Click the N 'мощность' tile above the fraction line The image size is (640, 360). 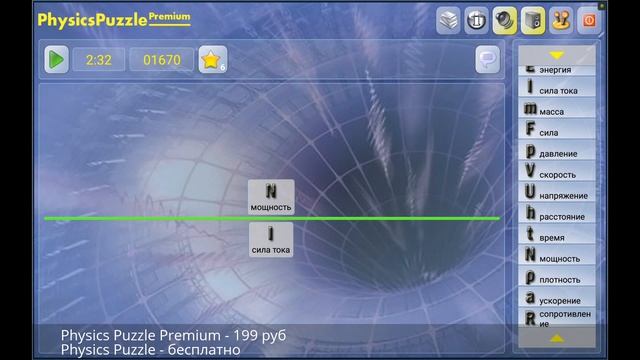271,197
